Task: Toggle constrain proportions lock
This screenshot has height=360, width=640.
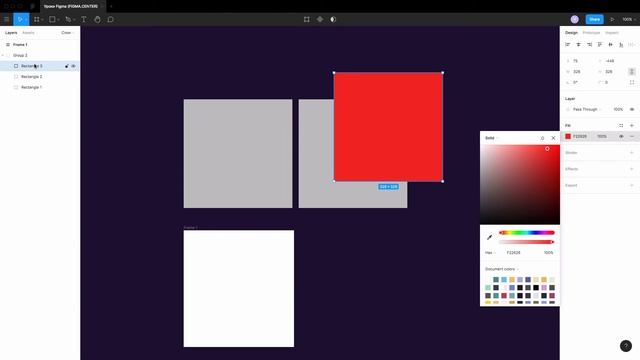Action: 631,71
